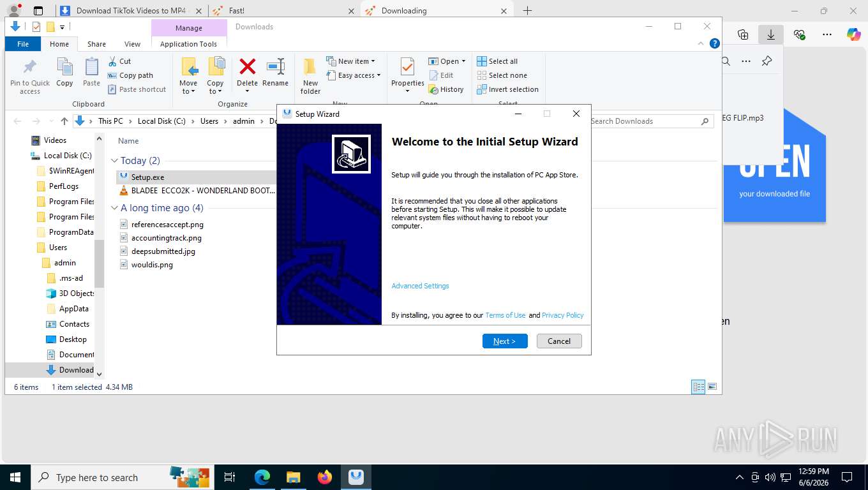Click the Explorer help question icon
Screen dimensions: 868x490
coord(715,43)
